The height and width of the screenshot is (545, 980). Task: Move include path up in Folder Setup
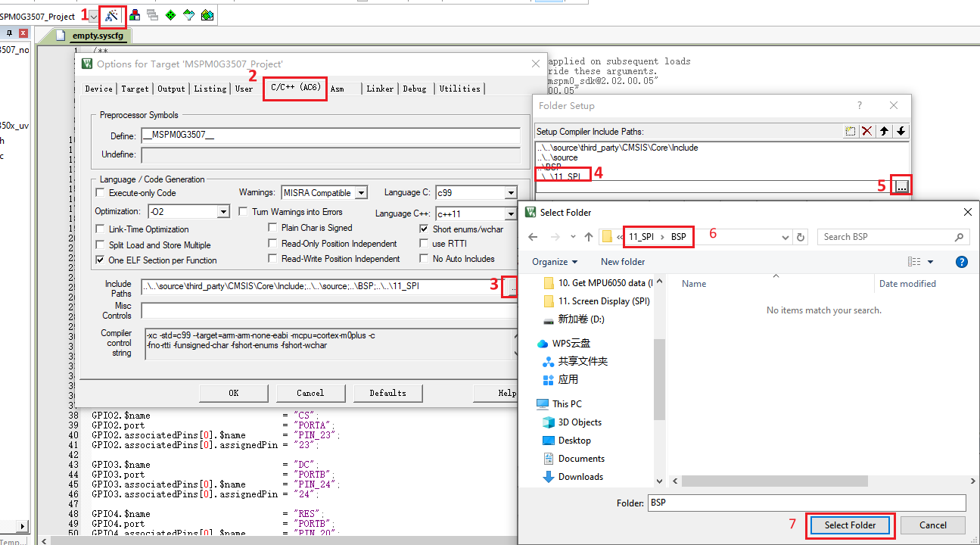click(x=884, y=131)
